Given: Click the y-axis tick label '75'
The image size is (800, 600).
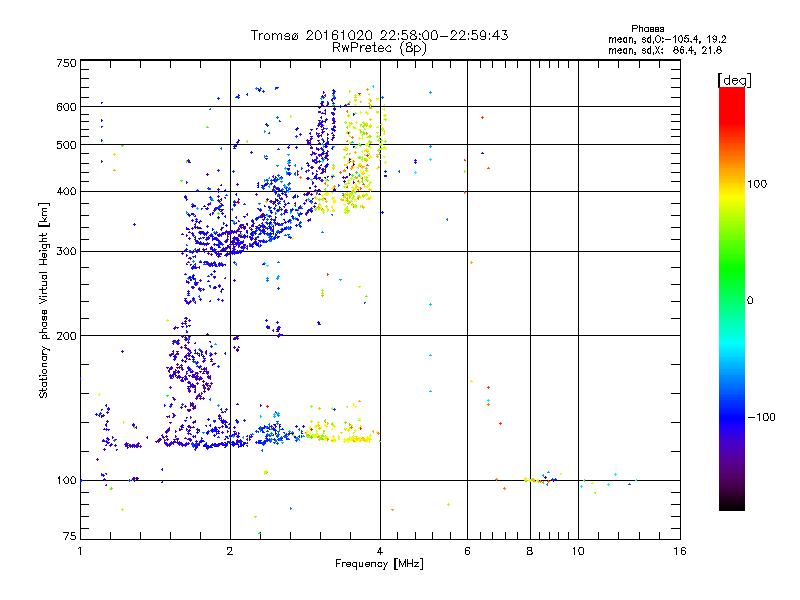Looking at the screenshot, I should 70,536.
